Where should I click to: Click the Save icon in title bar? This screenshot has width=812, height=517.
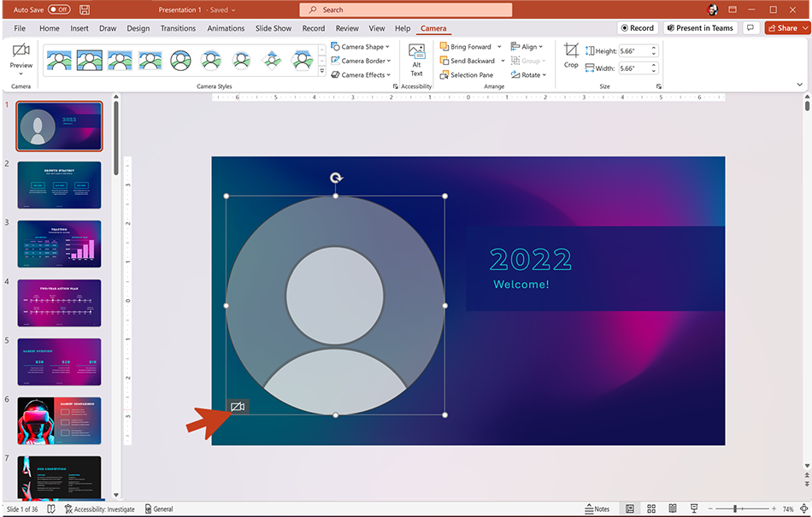click(85, 9)
